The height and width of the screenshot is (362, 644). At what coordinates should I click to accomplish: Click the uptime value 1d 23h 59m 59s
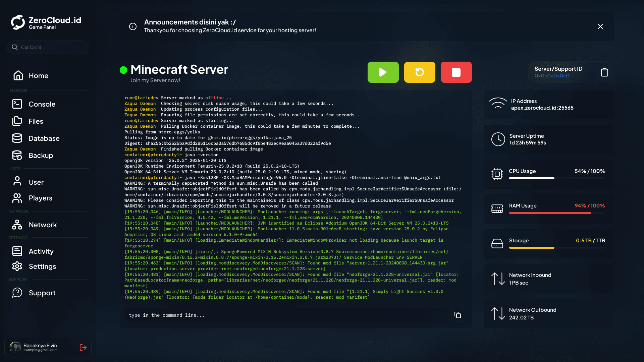(528, 143)
